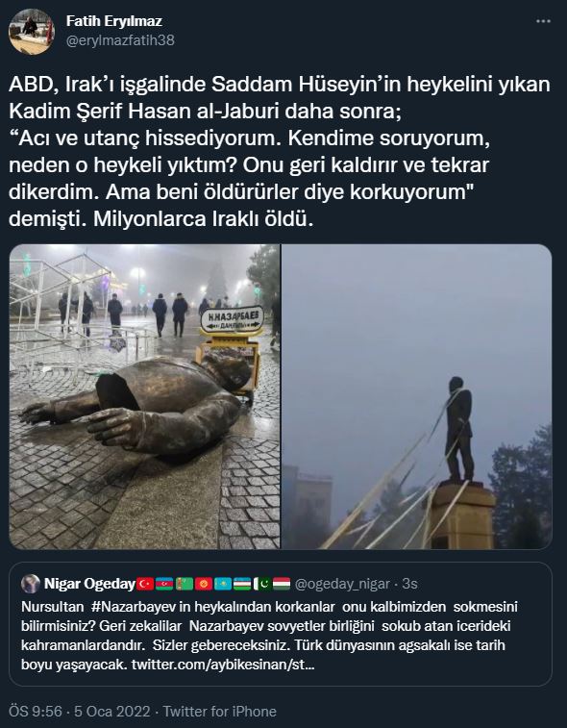Click the 5 Oca 2022 date
The image size is (567, 728).
pos(111,712)
